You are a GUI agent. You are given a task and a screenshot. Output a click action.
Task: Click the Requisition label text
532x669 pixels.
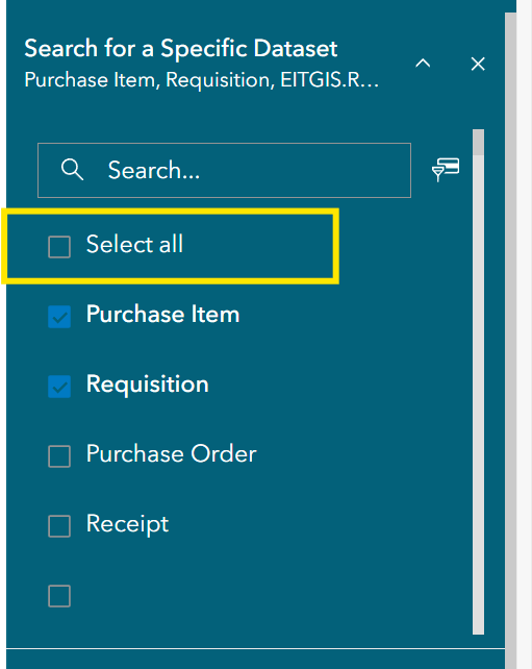tap(148, 385)
